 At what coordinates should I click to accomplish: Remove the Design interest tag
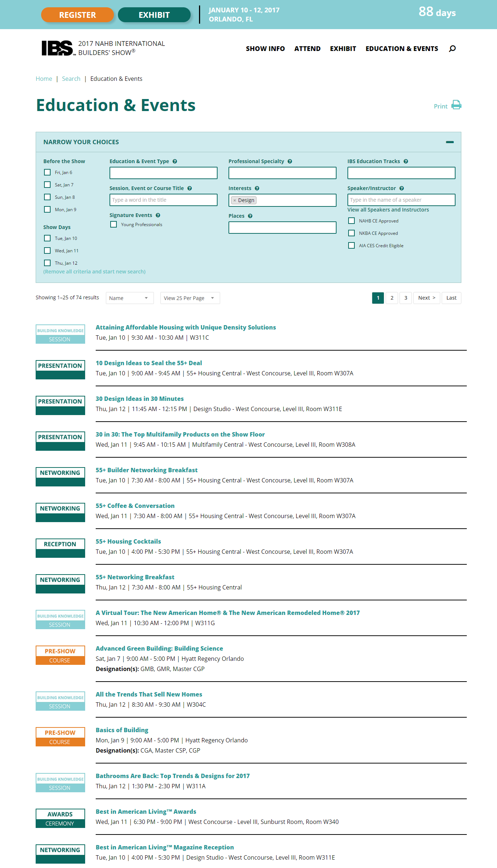[x=235, y=200]
